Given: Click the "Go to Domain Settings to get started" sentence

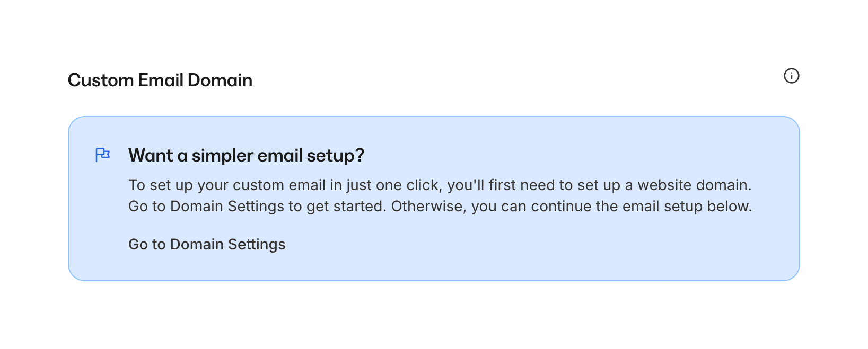Looking at the screenshot, I should (x=257, y=206).
